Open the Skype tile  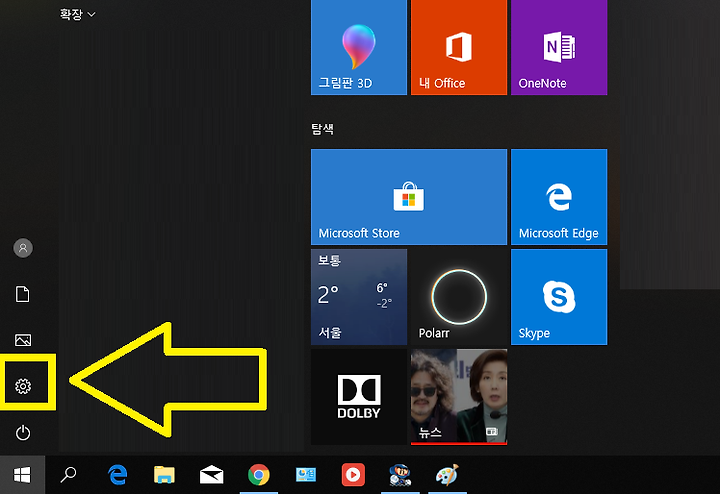(x=559, y=297)
